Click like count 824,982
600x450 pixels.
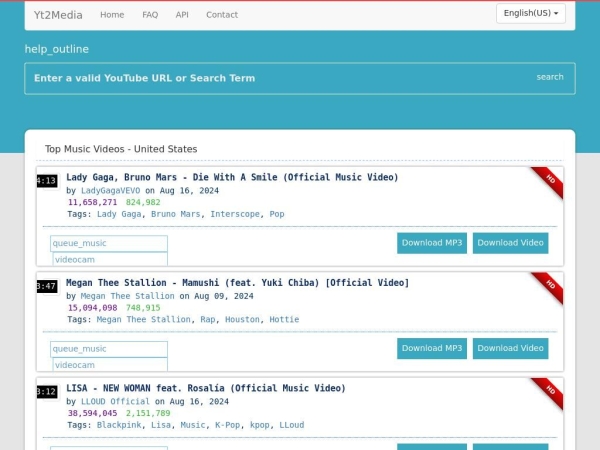coord(143,202)
